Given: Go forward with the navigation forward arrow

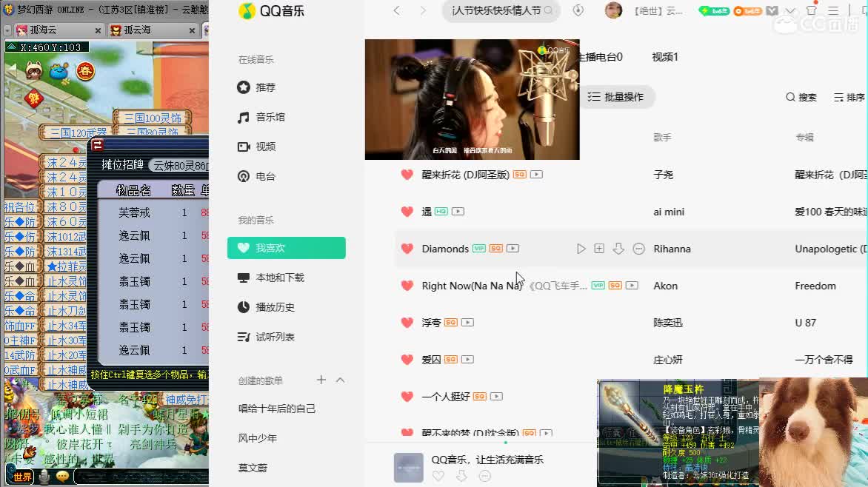Looking at the screenshot, I should tap(424, 10).
